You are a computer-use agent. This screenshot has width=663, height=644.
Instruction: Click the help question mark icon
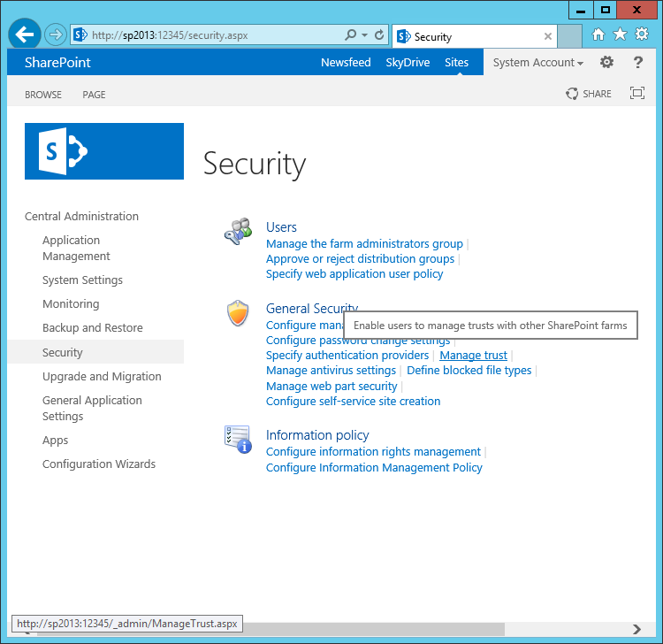[637, 62]
